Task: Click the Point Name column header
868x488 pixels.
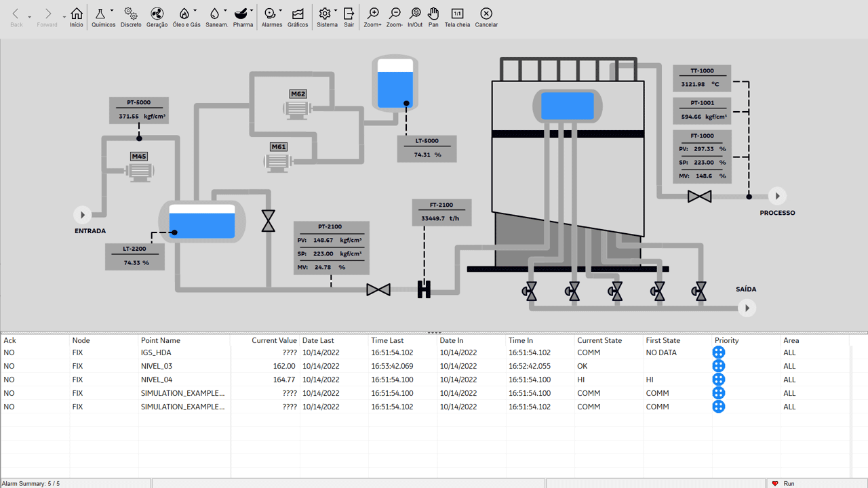Action: [x=161, y=340]
